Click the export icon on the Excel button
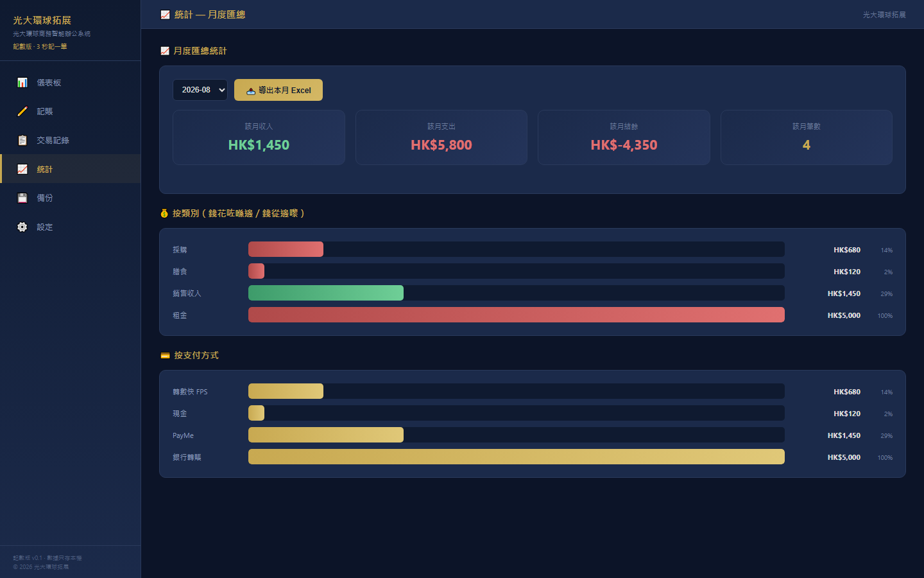 tap(251, 91)
